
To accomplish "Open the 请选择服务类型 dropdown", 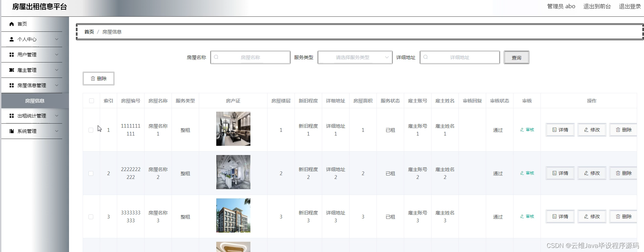I will coord(355,57).
